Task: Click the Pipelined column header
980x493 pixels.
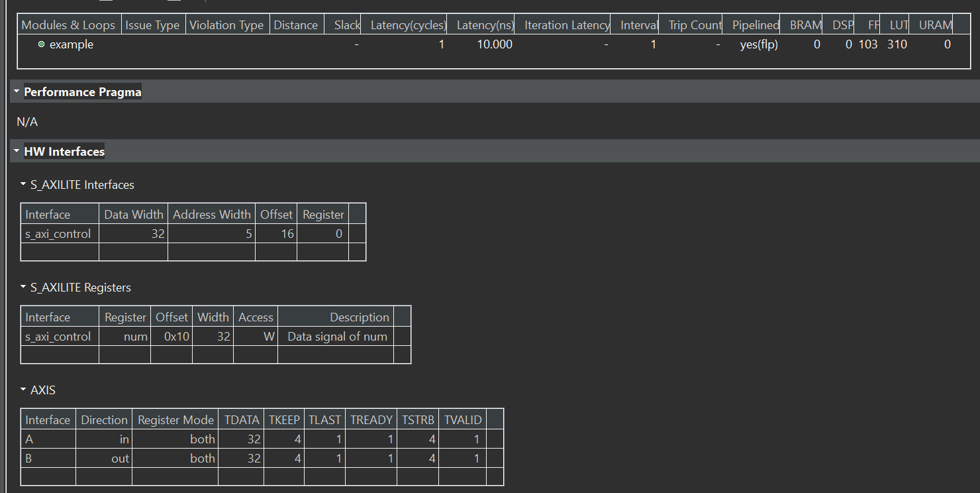Action: [752, 25]
